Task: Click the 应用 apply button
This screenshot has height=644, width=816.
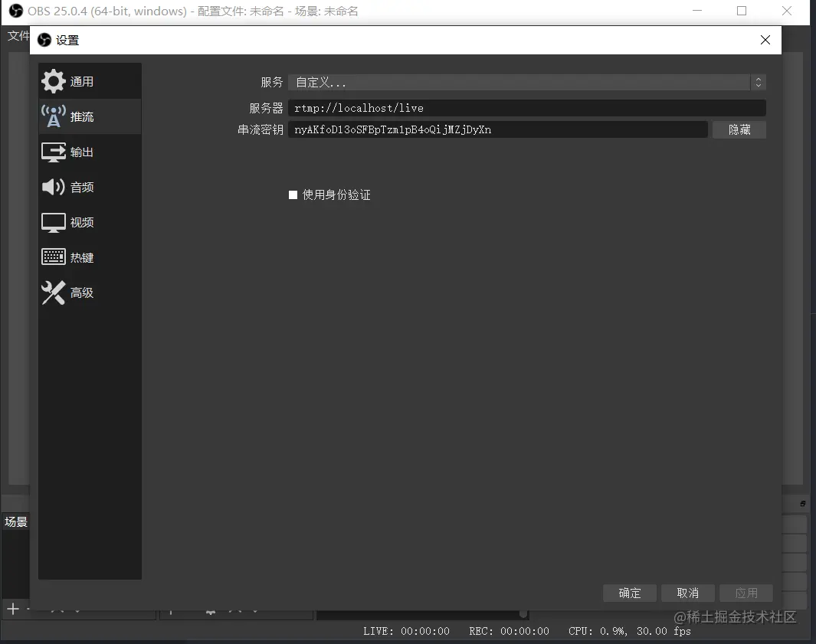Action: tap(746, 593)
